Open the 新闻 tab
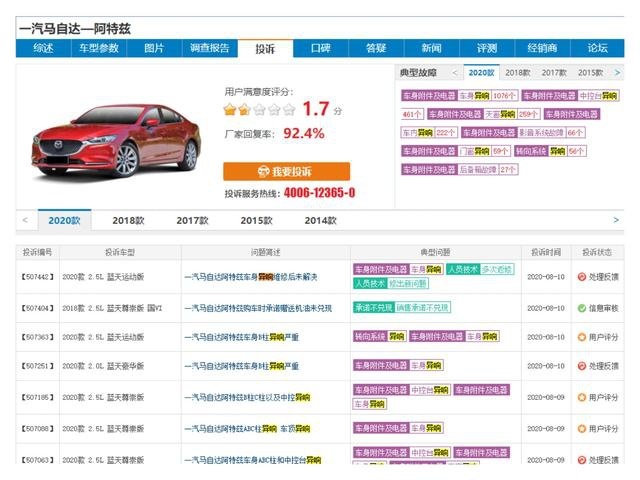This screenshot has width=640, height=480. [431, 48]
